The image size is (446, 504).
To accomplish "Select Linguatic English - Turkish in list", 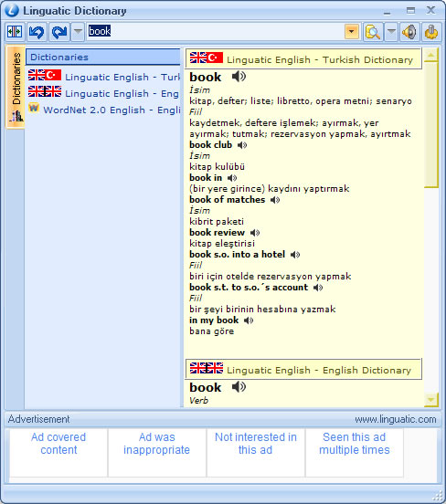I will (103, 77).
